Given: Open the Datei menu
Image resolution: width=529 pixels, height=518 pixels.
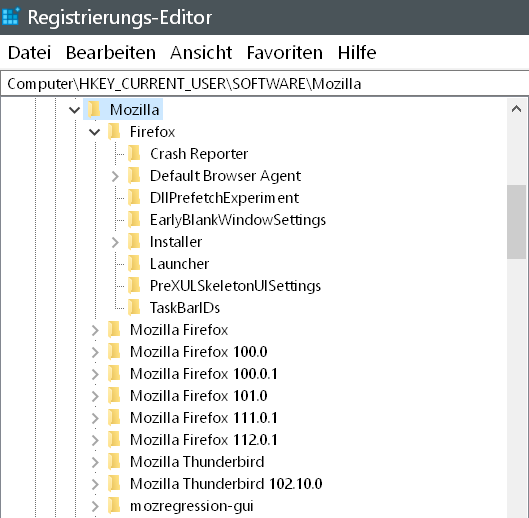Looking at the screenshot, I should (x=29, y=53).
